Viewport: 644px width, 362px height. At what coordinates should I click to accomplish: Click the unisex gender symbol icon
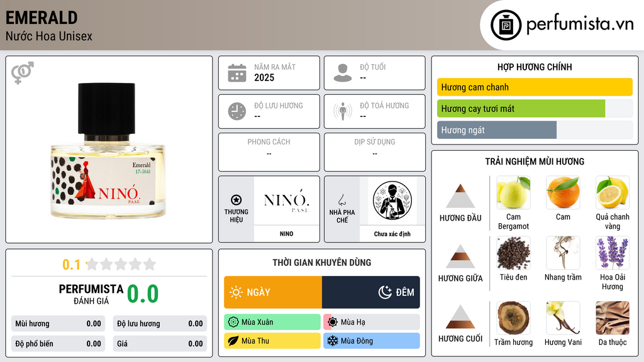coord(23,73)
